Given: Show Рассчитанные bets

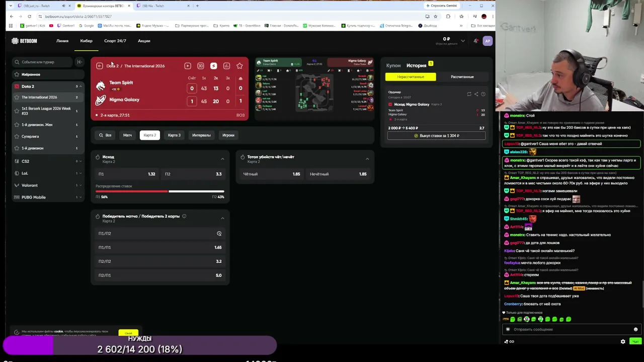Looking at the screenshot, I should coord(462,77).
